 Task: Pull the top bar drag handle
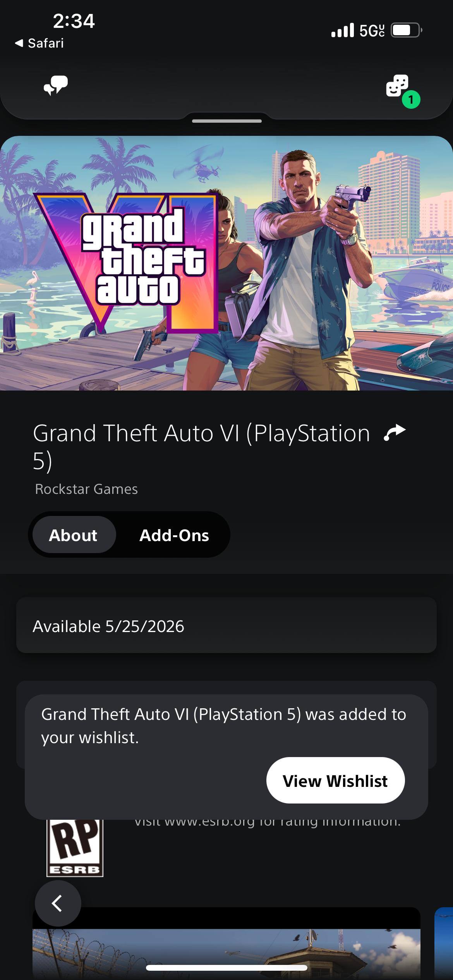tap(227, 121)
